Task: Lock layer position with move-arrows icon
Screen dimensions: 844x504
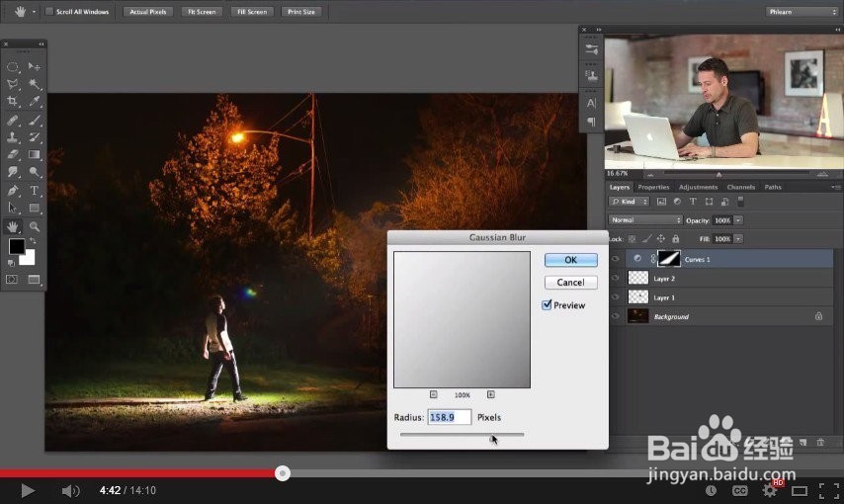Action: [661, 238]
